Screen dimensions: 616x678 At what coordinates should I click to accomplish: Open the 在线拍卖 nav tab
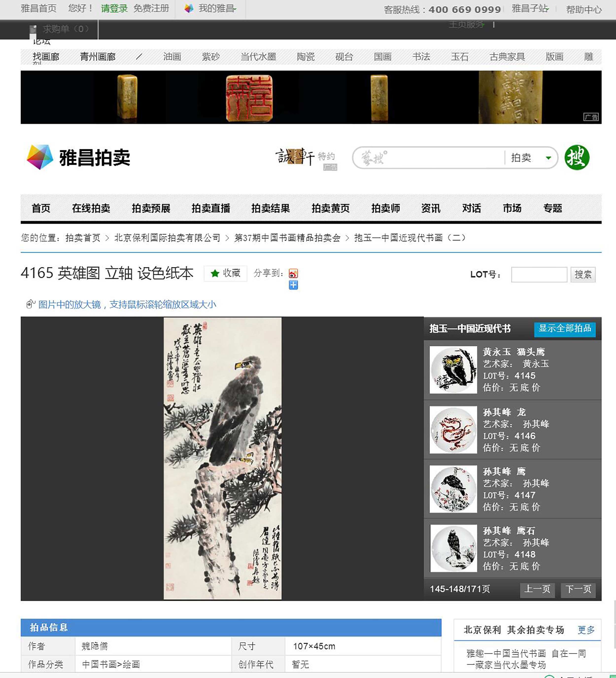pyautogui.click(x=91, y=208)
